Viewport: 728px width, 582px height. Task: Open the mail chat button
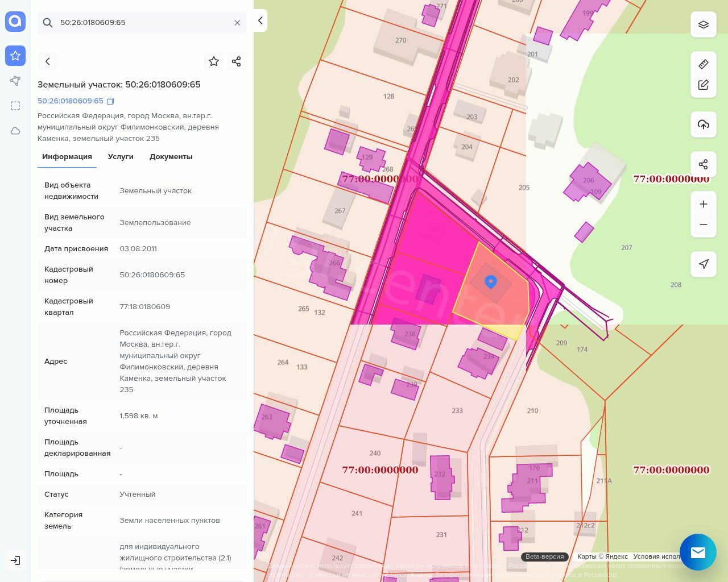tap(698, 552)
